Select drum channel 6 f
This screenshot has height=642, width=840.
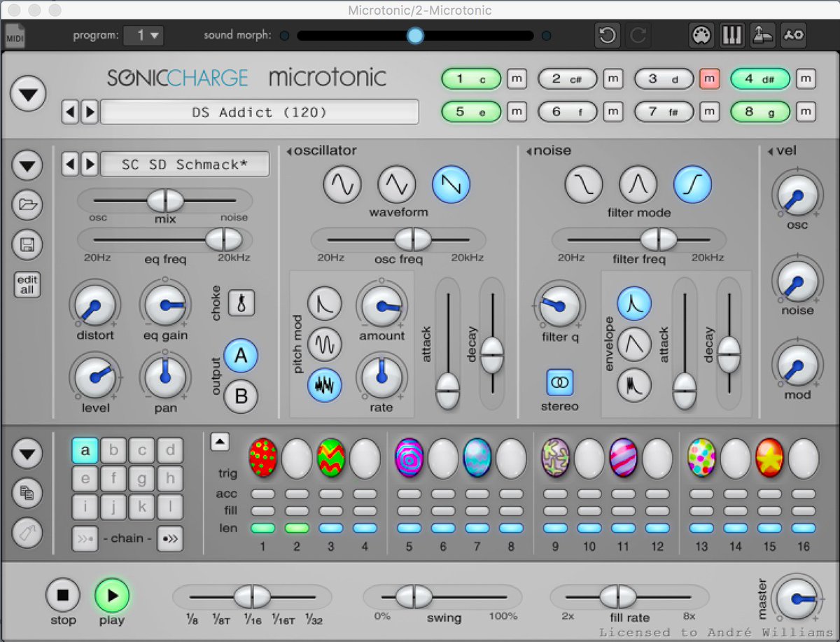point(567,111)
